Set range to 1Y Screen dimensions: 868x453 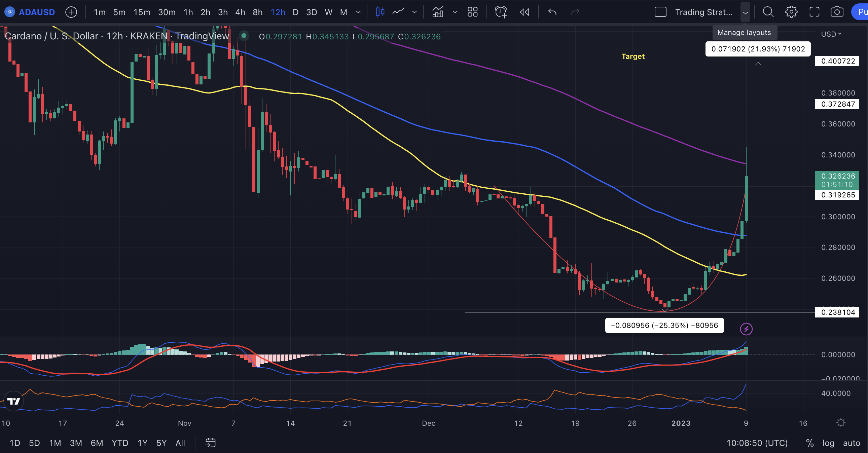click(x=143, y=443)
